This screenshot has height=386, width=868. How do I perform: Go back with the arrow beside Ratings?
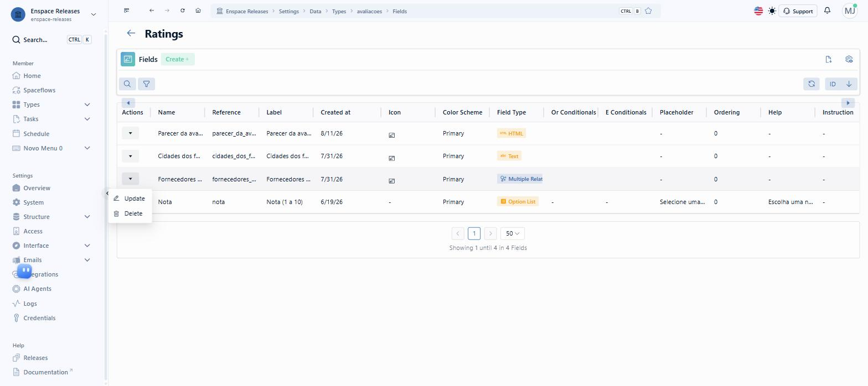coord(131,34)
